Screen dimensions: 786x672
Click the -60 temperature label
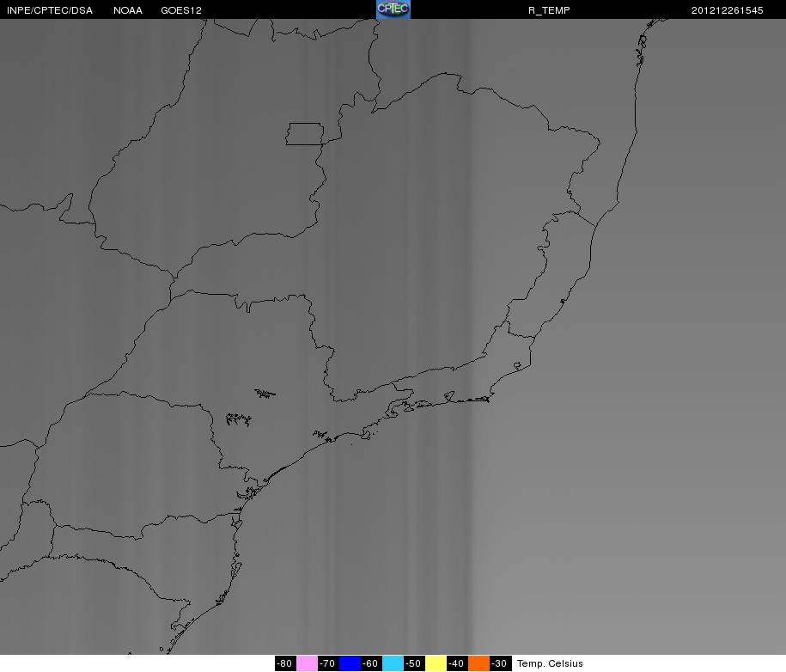[x=371, y=663]
